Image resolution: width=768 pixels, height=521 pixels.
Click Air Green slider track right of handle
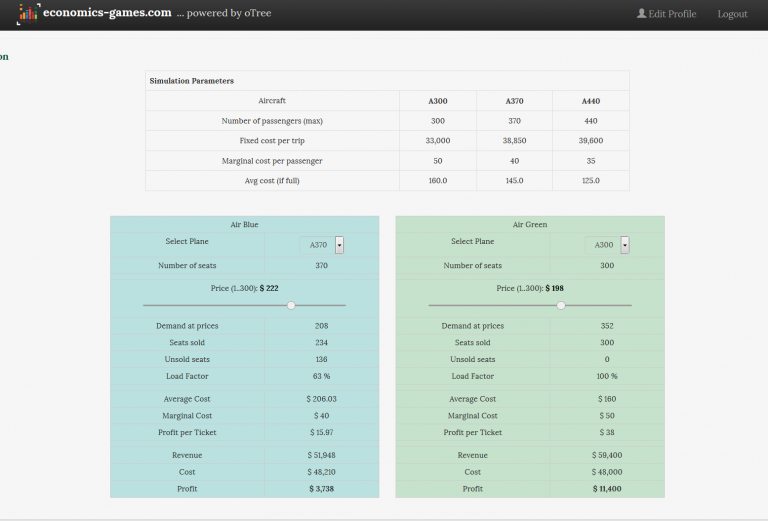[600, 305]
